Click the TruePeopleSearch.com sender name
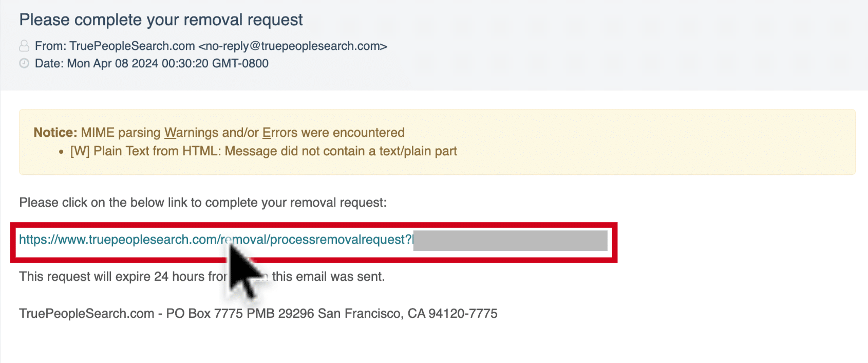 click(132, 46)
